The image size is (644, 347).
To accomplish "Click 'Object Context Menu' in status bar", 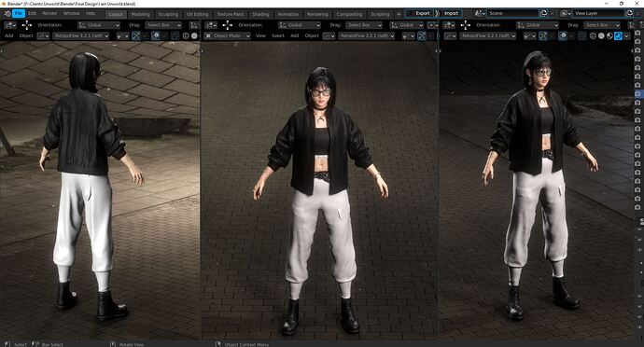I will 246,344.
